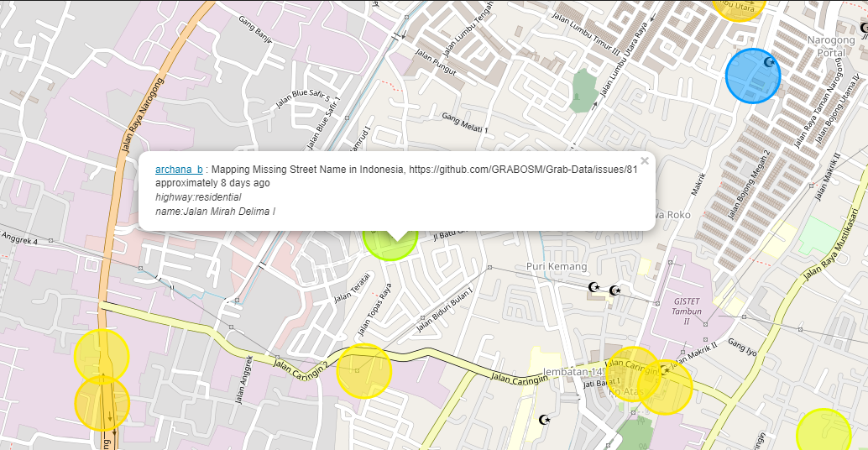The height and width of the screenshot is (450, 868).
Task: Click the Jalan Blue Safir 5 label
Action: pos(303,98)
